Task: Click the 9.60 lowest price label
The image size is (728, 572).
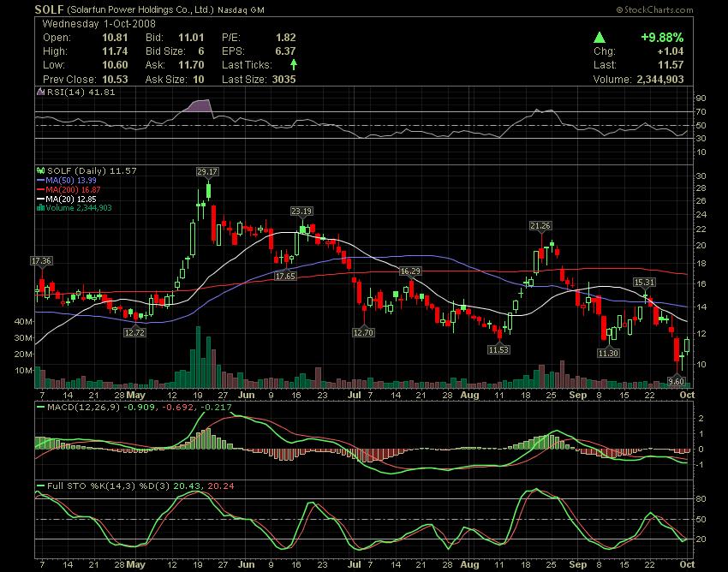Action: (x=676, y=381)
